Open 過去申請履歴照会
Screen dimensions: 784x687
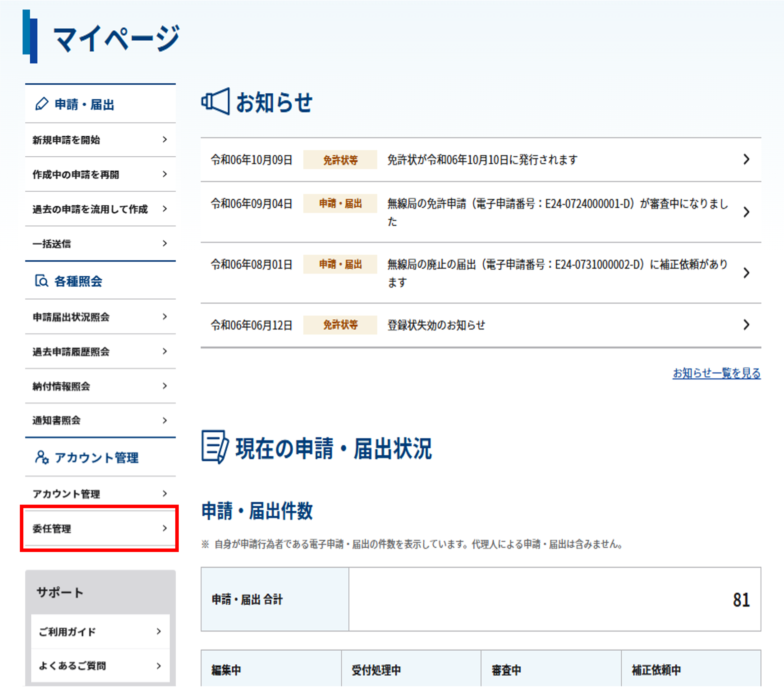(x=100, y=352)
